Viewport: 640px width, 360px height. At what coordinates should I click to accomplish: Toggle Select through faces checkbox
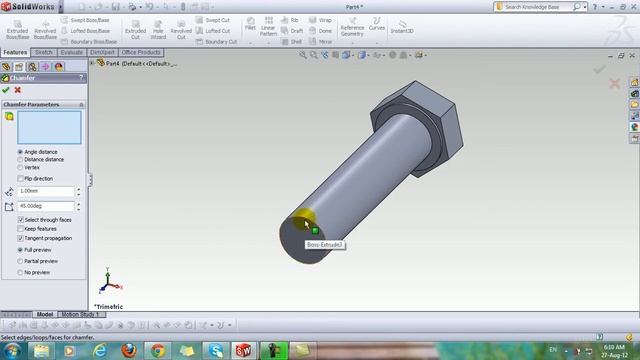point(20,220)
